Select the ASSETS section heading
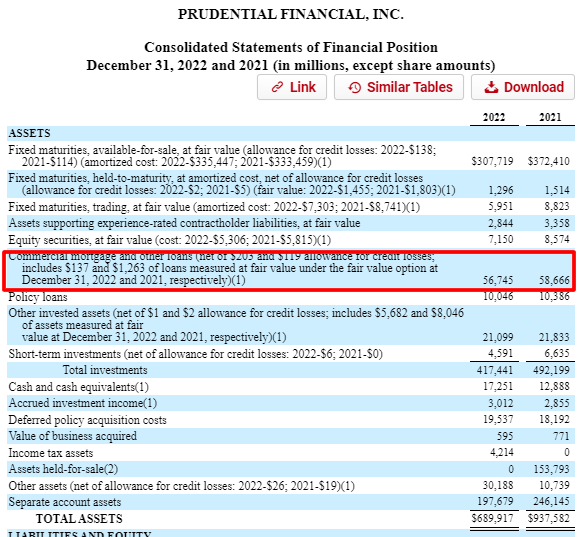 click(29, 133)
